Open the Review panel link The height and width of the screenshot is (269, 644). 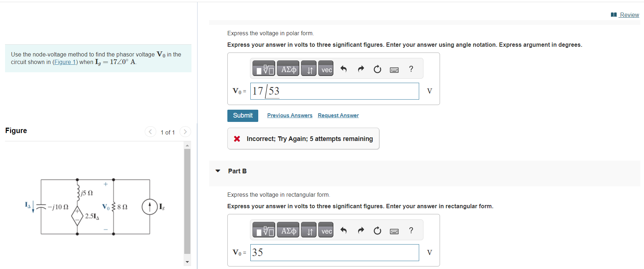tap(628, 15)
